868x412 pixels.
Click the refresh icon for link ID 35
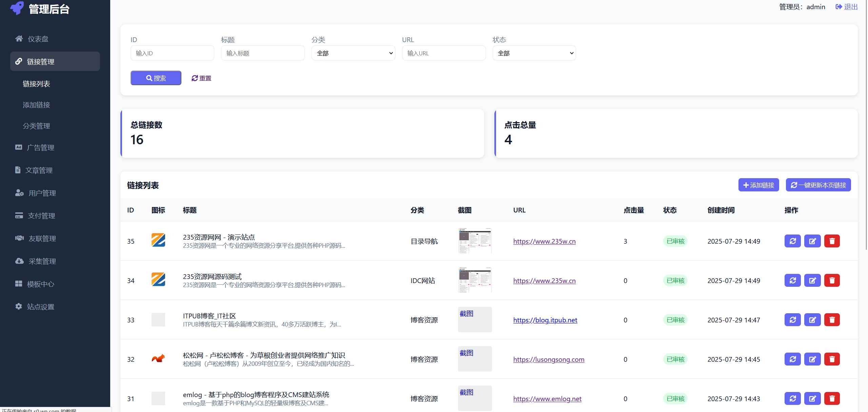(x=792, y=241)
